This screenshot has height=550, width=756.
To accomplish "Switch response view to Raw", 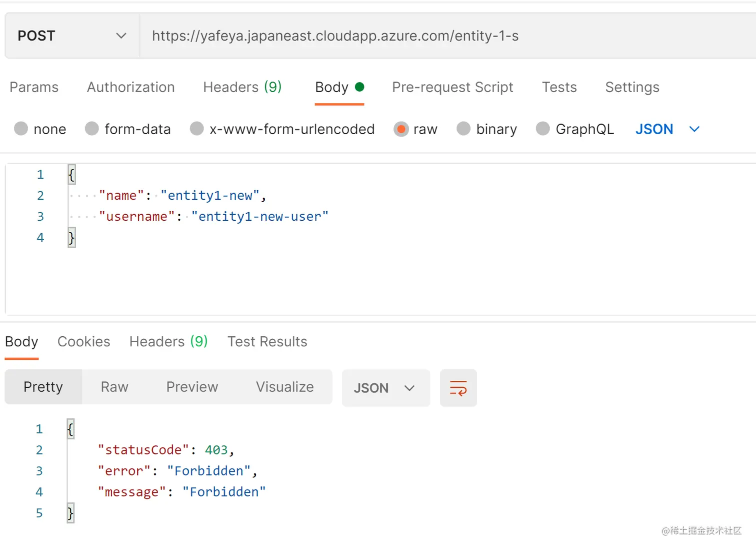I will point(114,387).
